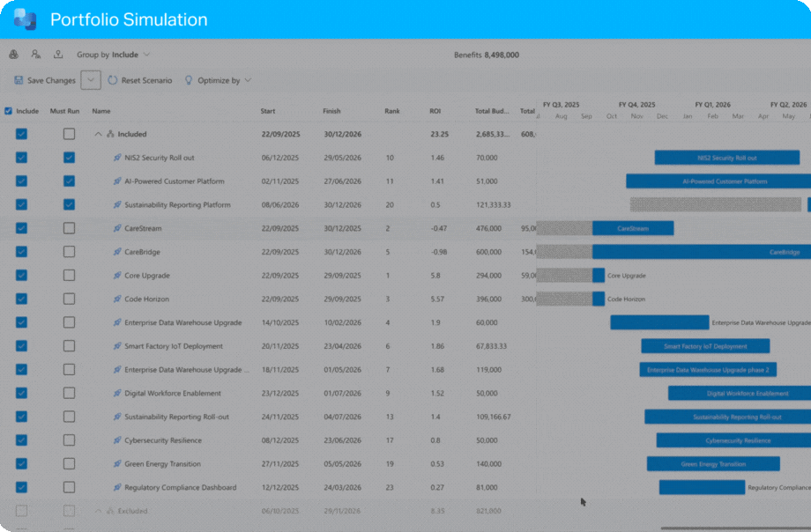Toggle the Include column header checkbox

pyautogui.click(x=9, y=112)
